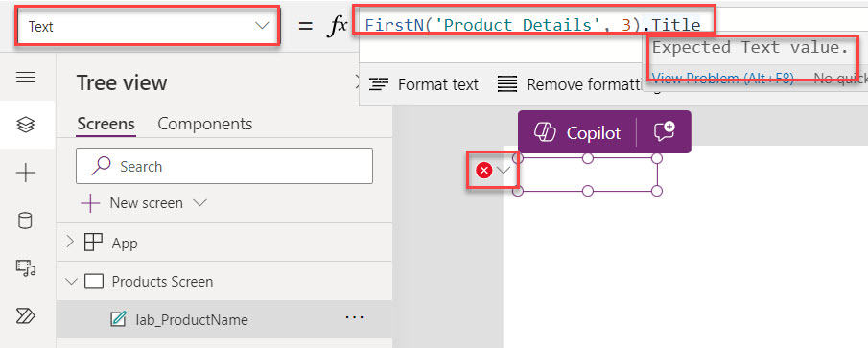Select the Tree view layers icon
The height and width of the screenshot is (348, 868).
(26, 125)
